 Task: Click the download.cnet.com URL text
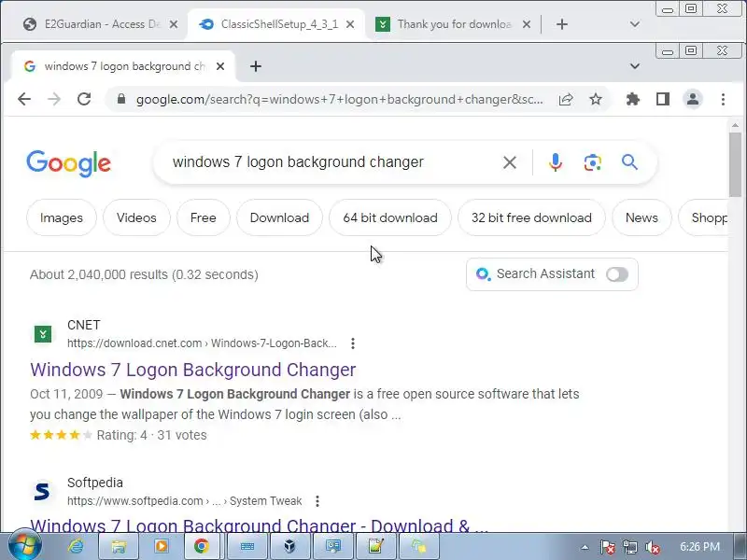tap(202, 343)
